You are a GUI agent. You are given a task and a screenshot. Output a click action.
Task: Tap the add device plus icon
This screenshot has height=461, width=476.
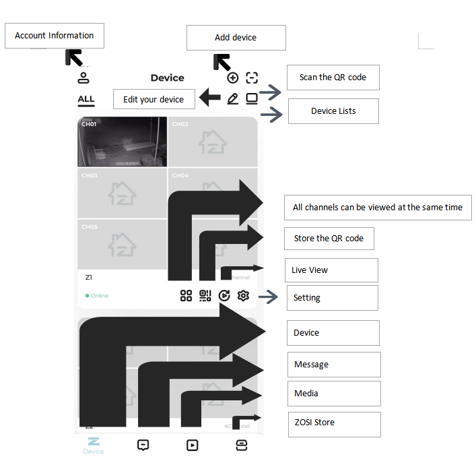(232, 78)
